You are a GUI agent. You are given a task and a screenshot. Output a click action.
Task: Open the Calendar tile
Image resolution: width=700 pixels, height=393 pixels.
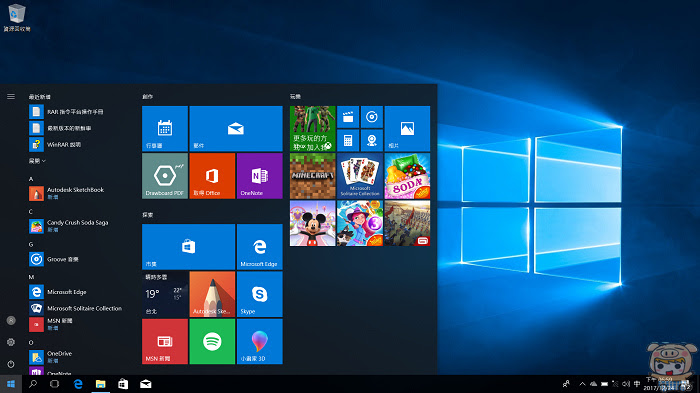tap(165, 129)
